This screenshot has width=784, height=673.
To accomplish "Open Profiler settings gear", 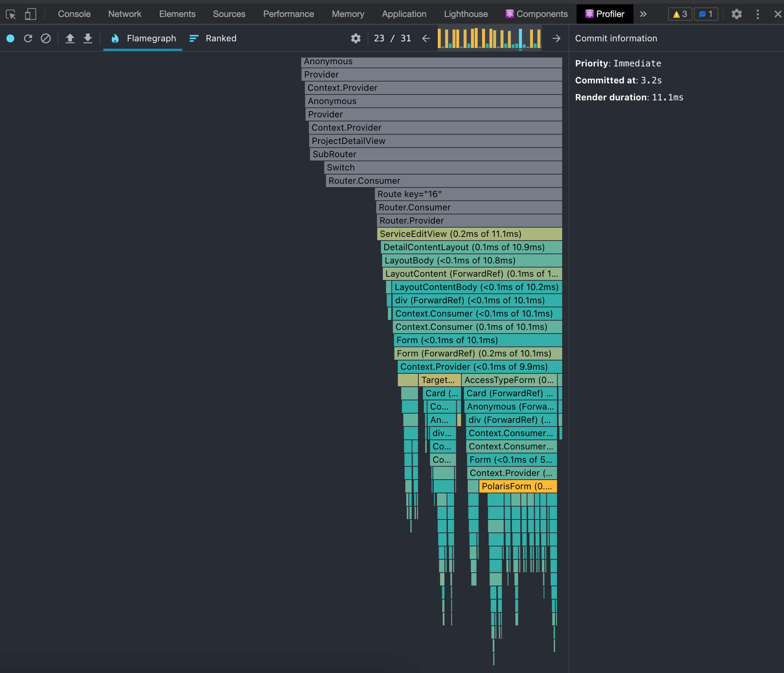I will [356, 38].
